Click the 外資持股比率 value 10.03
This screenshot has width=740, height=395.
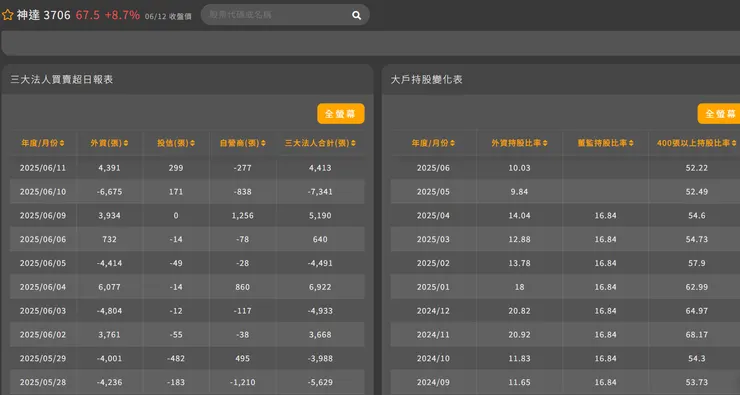[519, 168]
